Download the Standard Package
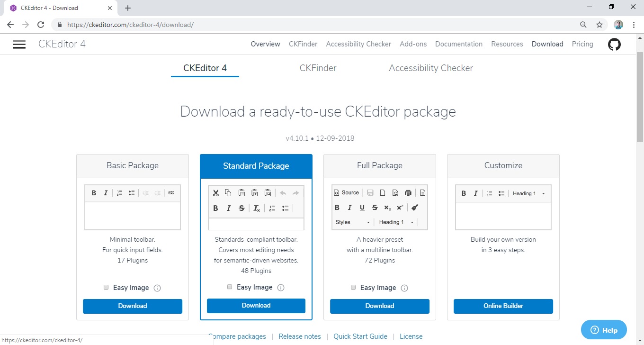Screen dimensions: 644x345 pos(256,306)
